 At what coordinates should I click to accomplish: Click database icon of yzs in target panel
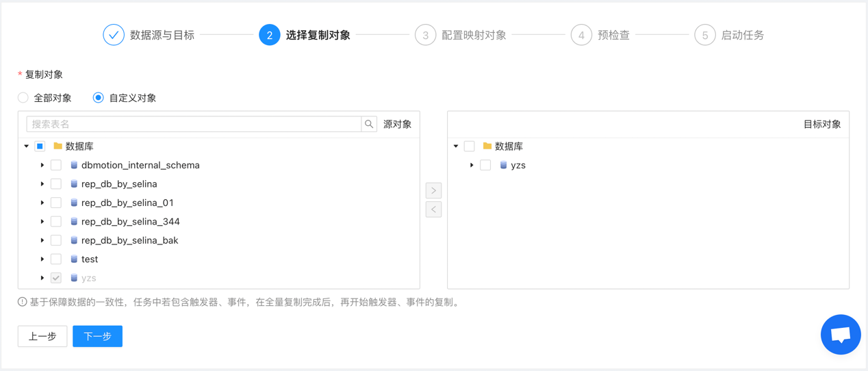click(x=503, y=165)
